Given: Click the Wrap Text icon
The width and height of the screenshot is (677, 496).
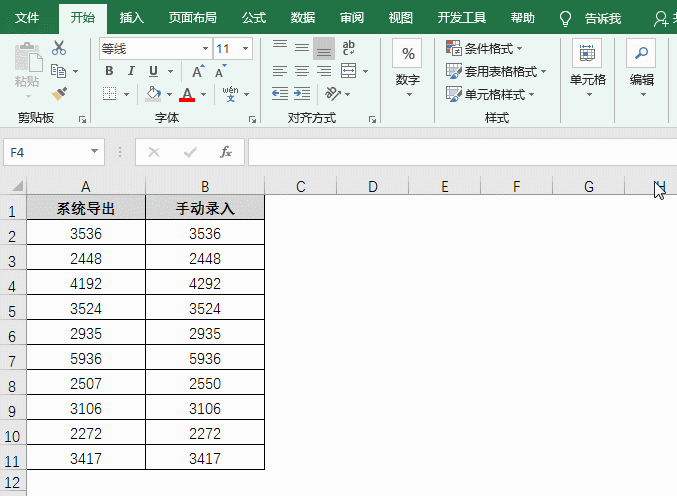Looking at the screenshot, I should (348, 47).
